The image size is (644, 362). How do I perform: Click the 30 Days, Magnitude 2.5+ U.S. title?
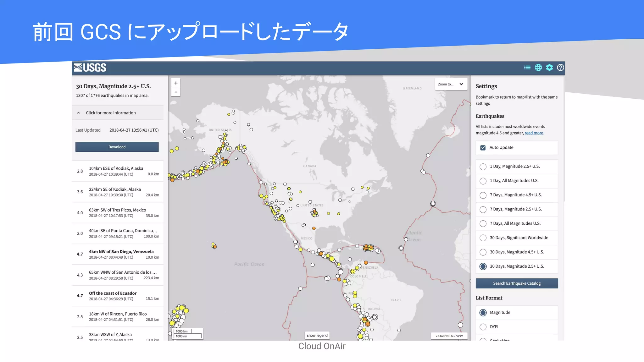pyautogui.click(x=113, y=86)
